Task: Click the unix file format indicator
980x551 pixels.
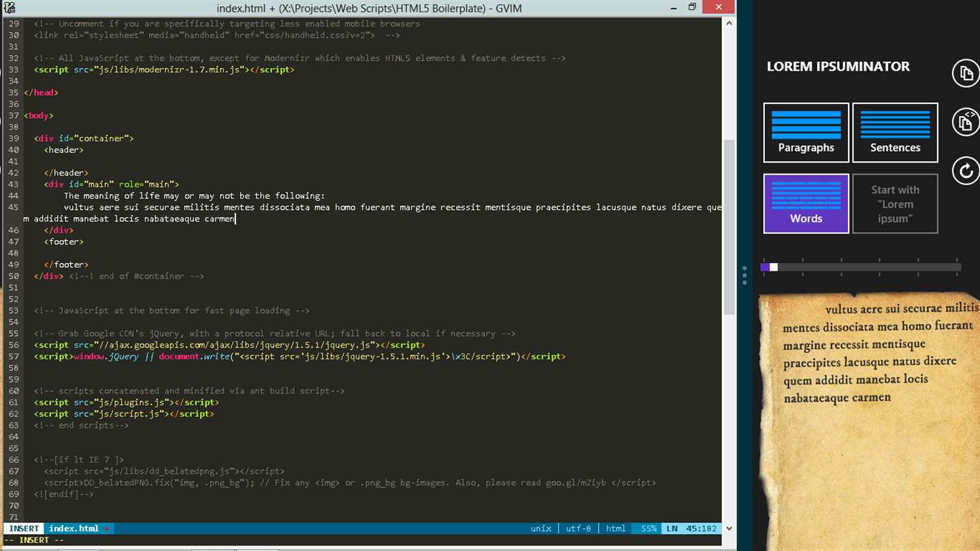Action: point(541,529)
